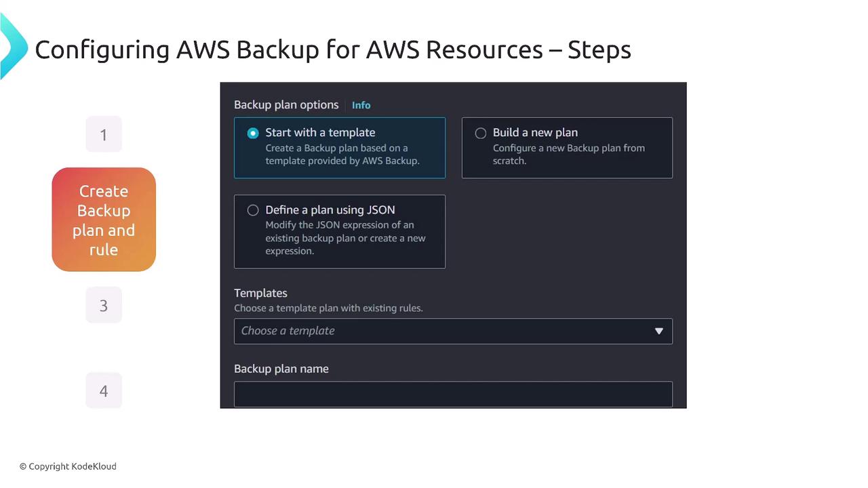Click the step 1 number tile
Viewport: 868px width, 488px height.
coord(104,134)
